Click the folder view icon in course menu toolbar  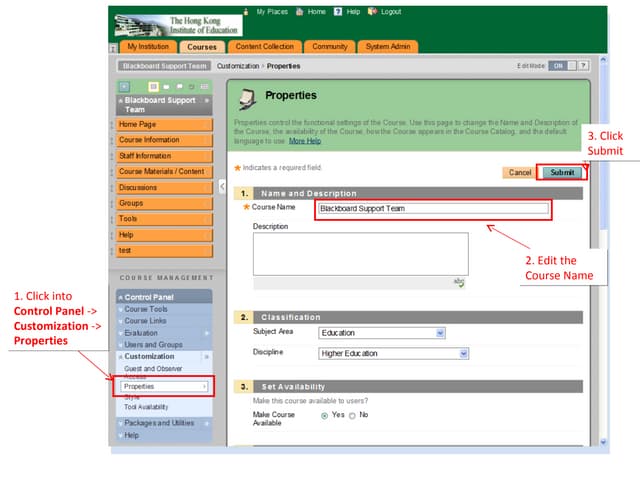coord(167,87)
